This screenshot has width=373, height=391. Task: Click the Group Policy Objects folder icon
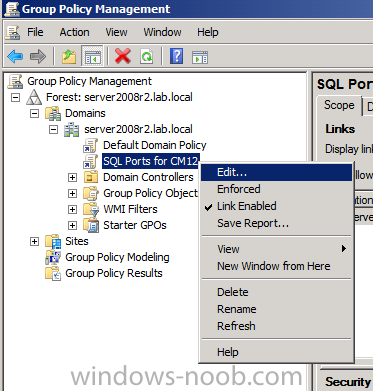click(91, 193)
